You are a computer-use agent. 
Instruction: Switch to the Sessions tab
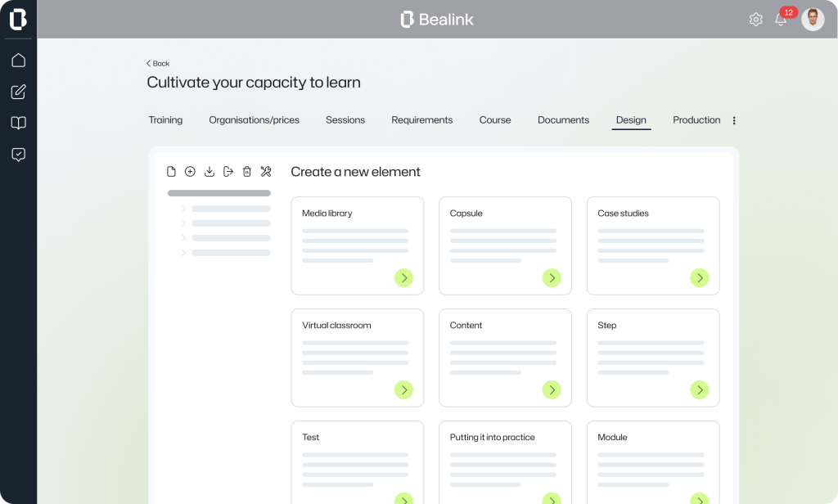click(x=345, y=120)
